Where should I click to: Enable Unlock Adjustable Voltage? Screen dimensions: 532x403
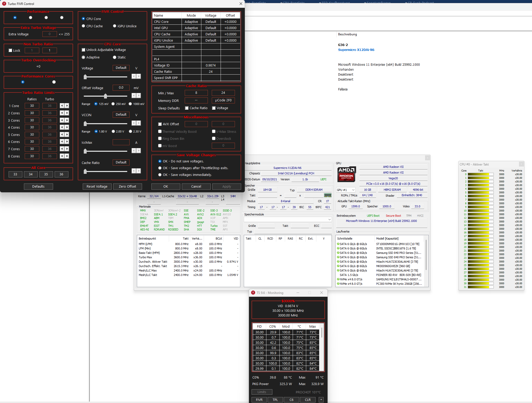(84, 50)
